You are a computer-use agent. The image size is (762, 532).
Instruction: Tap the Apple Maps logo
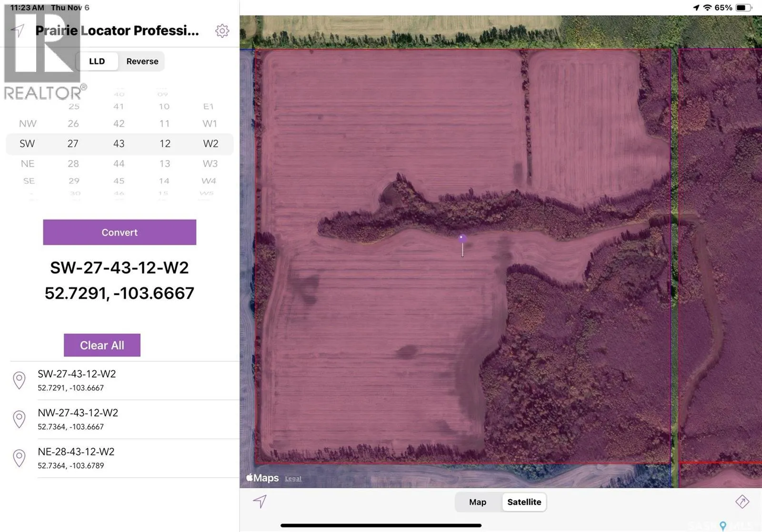click(261, 478)
